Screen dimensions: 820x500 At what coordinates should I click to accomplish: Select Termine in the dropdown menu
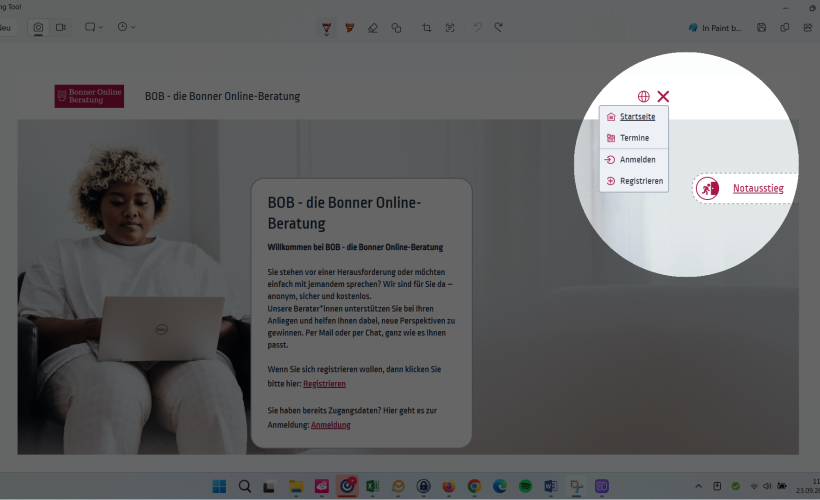pyautogui.click(x=634, y=138)
